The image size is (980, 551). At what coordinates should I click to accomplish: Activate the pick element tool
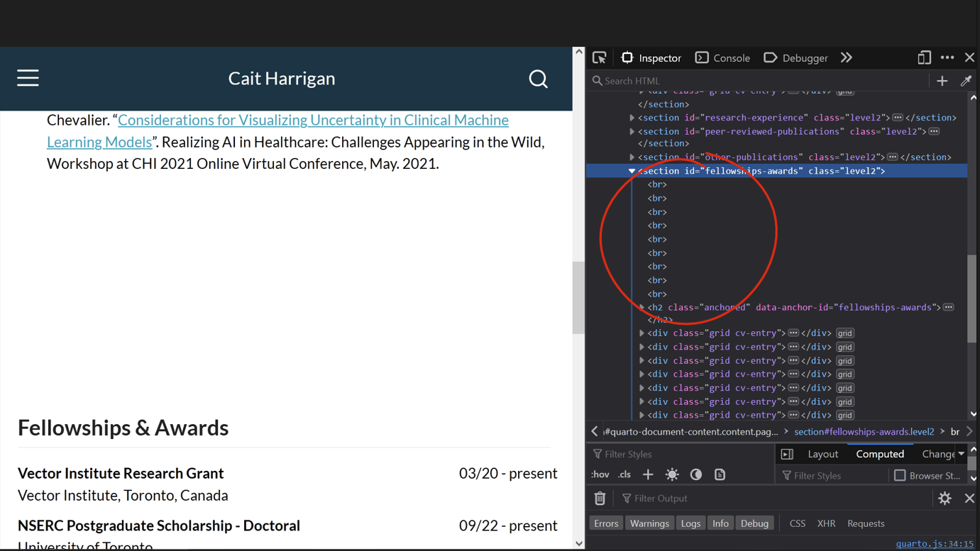(600, 58)
